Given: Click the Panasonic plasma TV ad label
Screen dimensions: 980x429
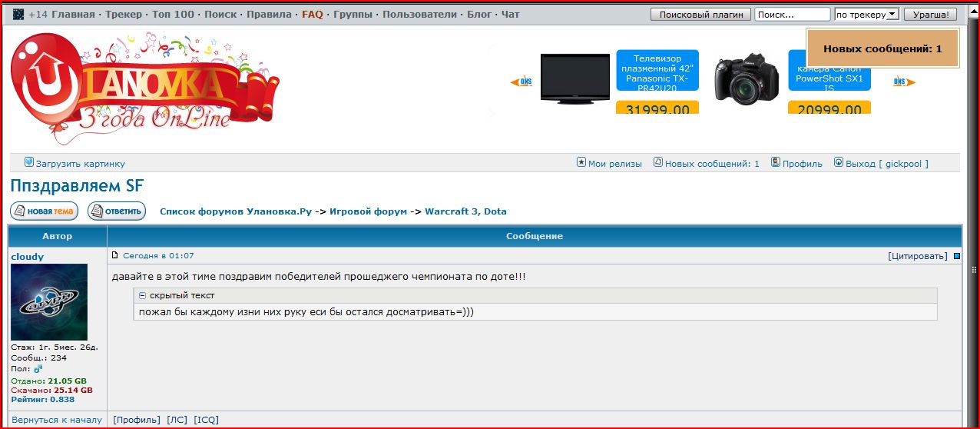Looking at the screenshot, I should pos(657,71).
